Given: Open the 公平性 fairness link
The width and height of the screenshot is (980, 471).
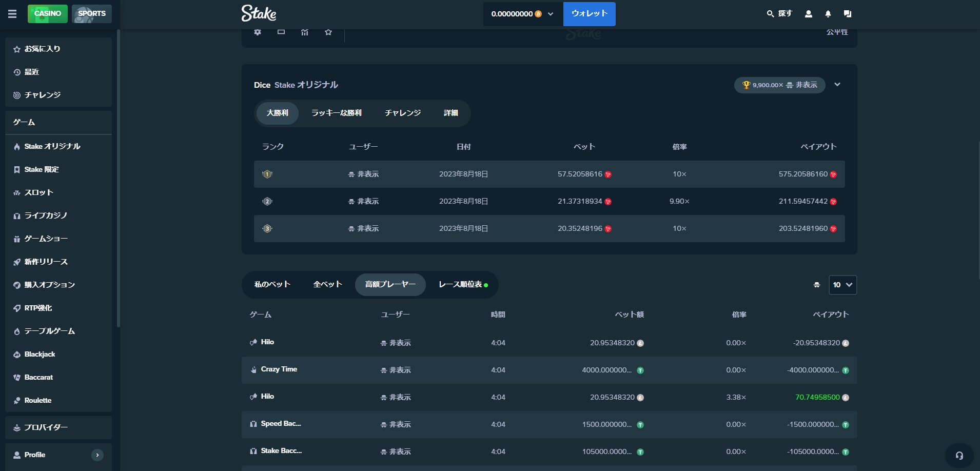Looking at the screenshot, I should [x=837, y=32].
